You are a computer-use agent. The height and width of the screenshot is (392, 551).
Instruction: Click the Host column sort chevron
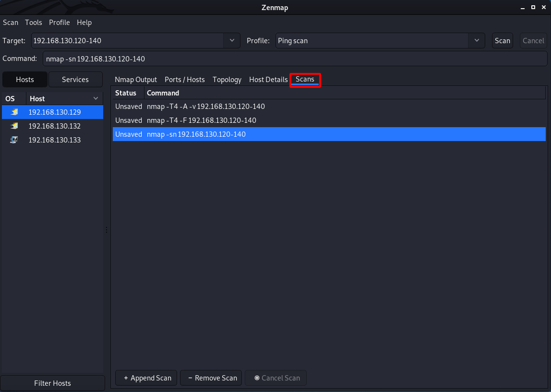[x=96, y=99]
